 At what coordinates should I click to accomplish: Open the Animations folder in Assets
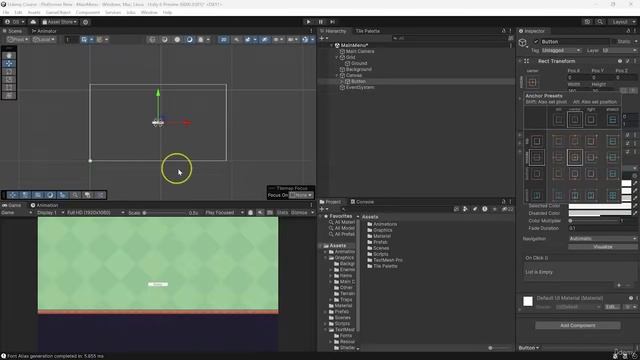pyautogui.click(x=382, y=224)
